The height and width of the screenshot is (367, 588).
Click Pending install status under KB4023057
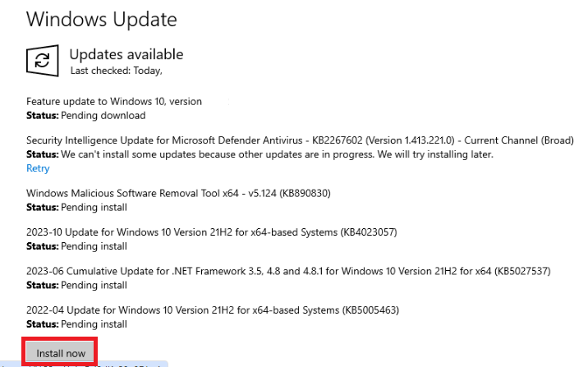[x=76, y=246]
